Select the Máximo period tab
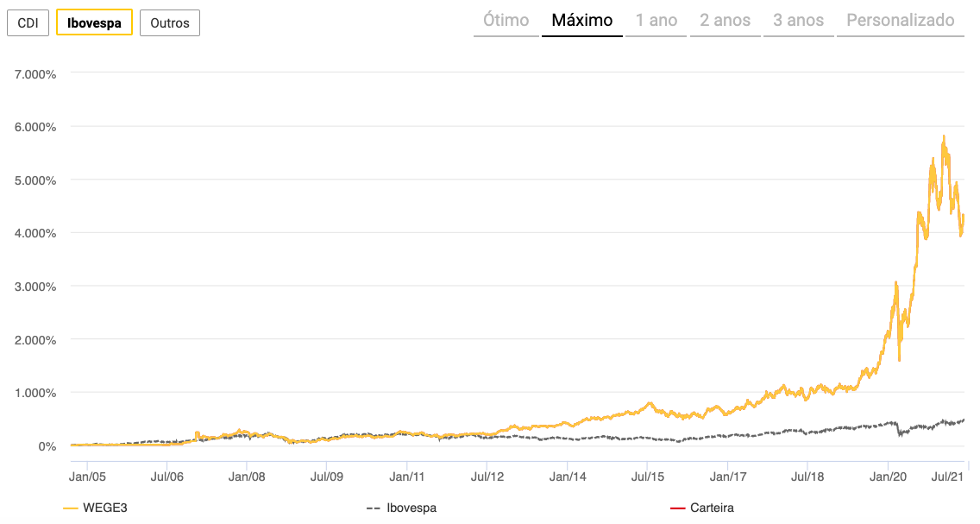 582,21
